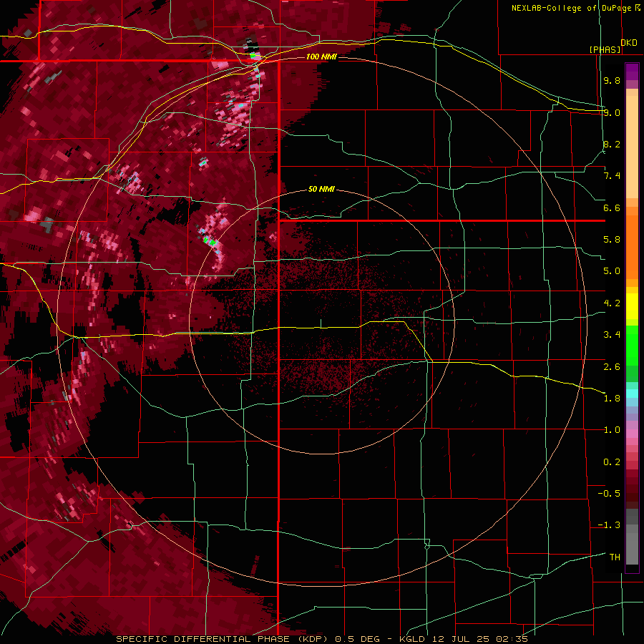Select the 5.0 scale value
Screen dimensions: 644x644
click(x=612, y=271)
